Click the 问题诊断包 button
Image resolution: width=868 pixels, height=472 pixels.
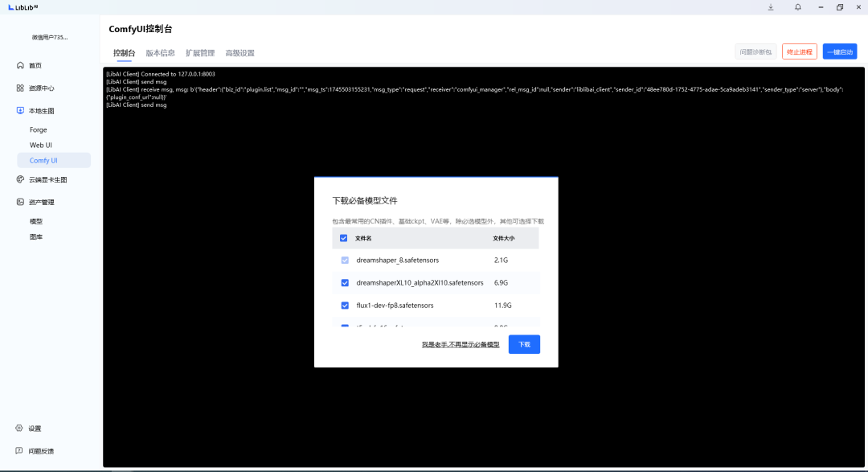(x=755, y=52)
